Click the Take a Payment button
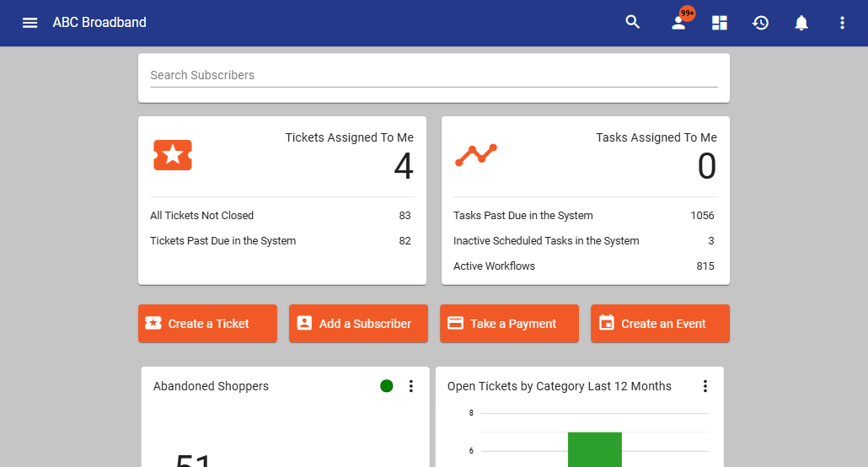This screenshot has height=467, width=868. 509,324
